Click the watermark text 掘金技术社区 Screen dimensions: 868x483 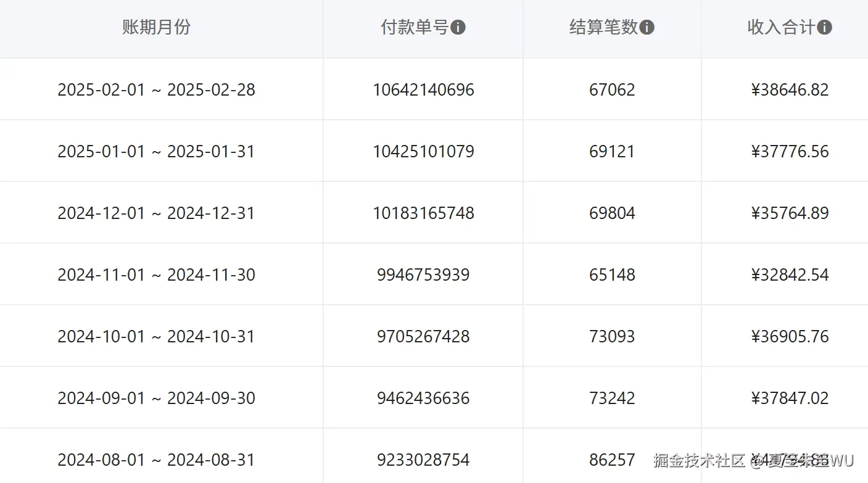point(699,460)
